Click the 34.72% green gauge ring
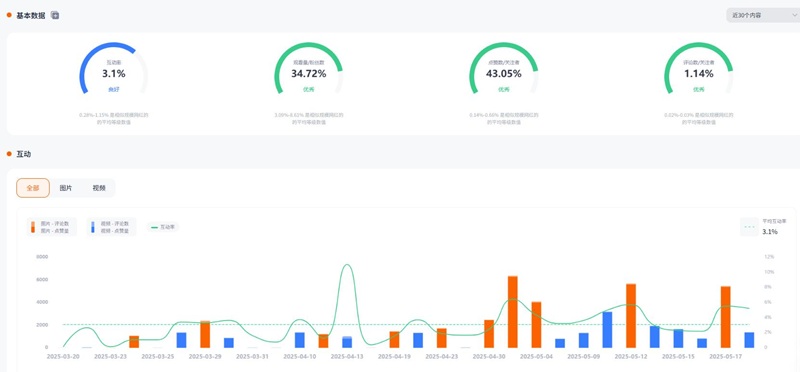Image resolution: width=800 pixels, height=372 pixels. 309,69
